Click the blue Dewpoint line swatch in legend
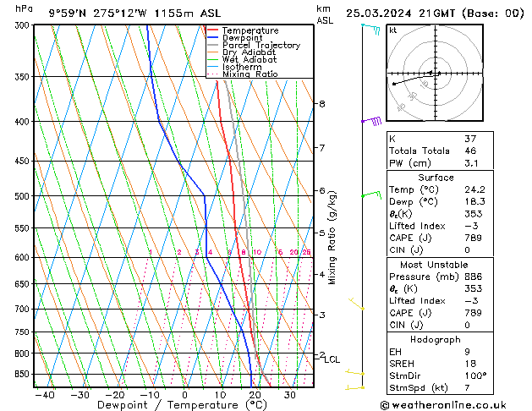 (213, 38)
